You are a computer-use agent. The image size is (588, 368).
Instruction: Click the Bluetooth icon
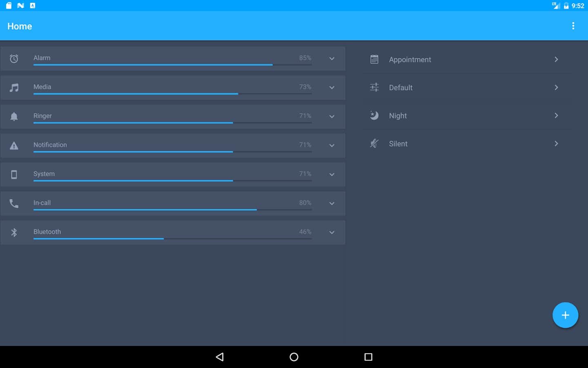[14, 233]
